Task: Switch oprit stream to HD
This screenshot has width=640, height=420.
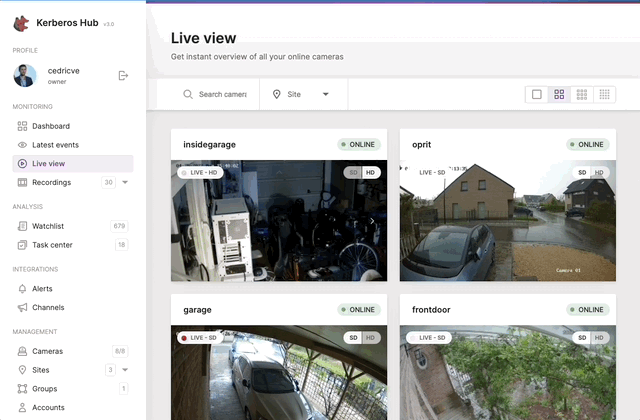Action: pyautogui.click(x=599, y=173)
